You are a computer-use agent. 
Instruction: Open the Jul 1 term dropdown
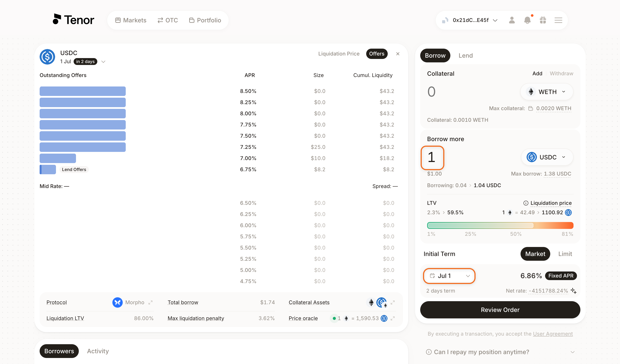pos(449,276)
